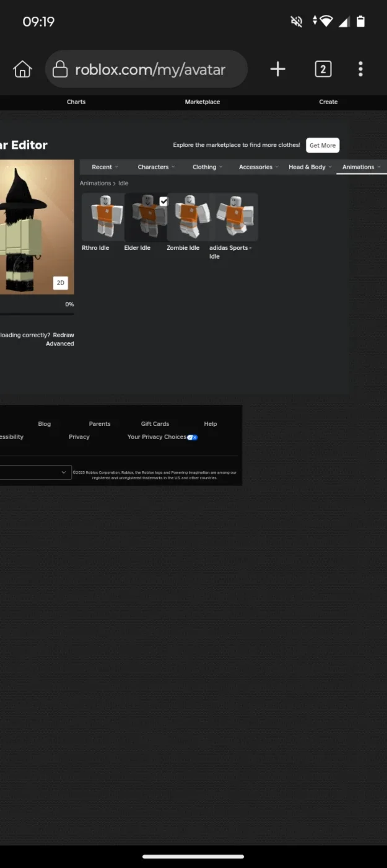Expand the Characters tab dropdown
This screenshot has width=387, height=868.
(156, 167)
